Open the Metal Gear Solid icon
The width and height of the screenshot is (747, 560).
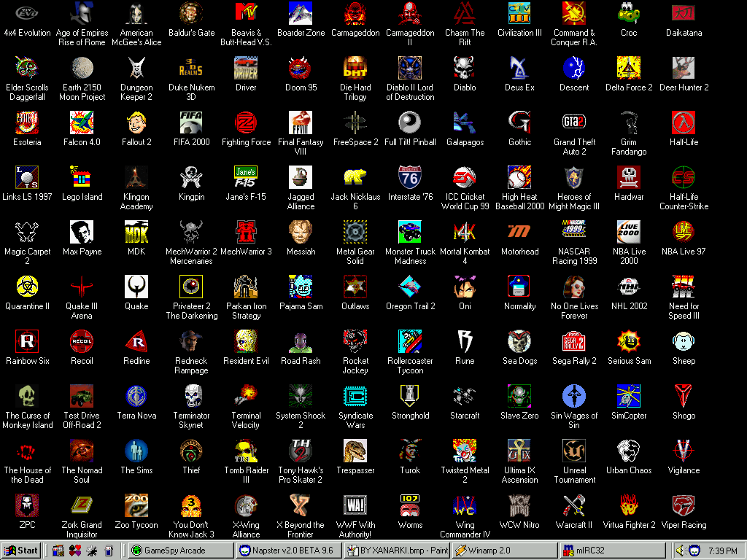pos(355,233)
